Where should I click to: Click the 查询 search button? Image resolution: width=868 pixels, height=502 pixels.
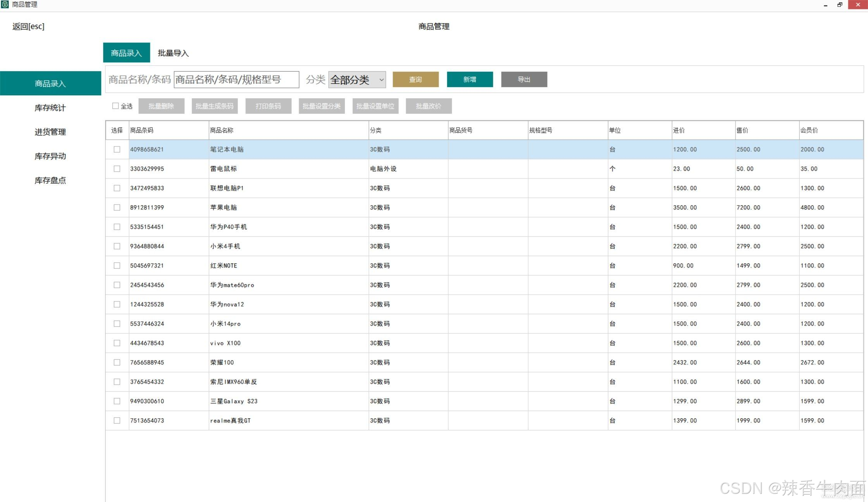(x=415, y=79)
